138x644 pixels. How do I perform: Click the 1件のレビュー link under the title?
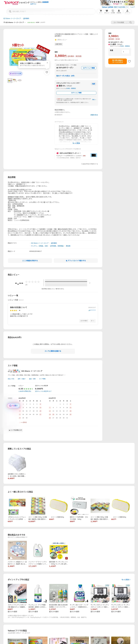pyautogui.click(x=62, y=40)
